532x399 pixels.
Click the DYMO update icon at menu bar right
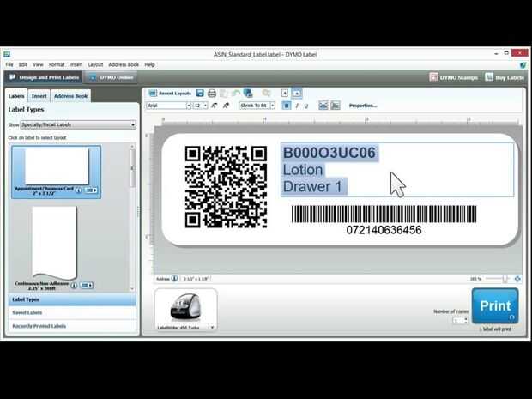[523, 65]
